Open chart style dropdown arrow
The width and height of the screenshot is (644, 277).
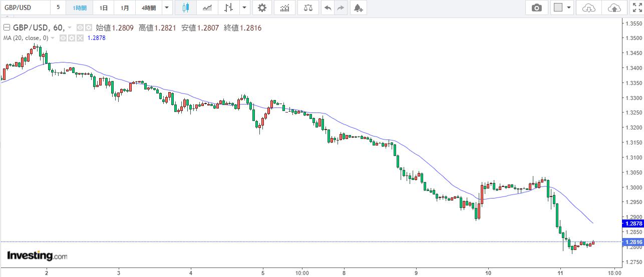point(244,8)
